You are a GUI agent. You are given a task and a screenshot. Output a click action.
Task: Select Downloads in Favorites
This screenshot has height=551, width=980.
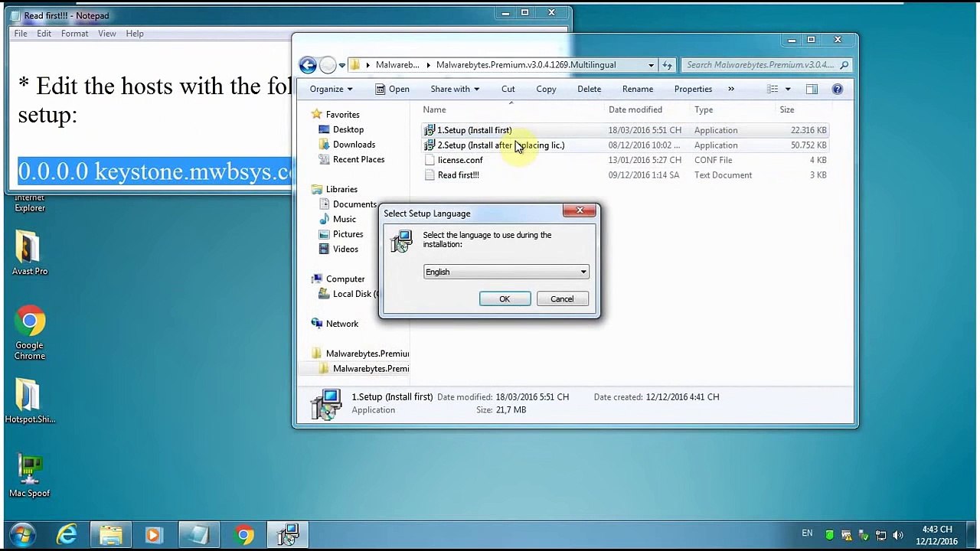click(347, 145)
